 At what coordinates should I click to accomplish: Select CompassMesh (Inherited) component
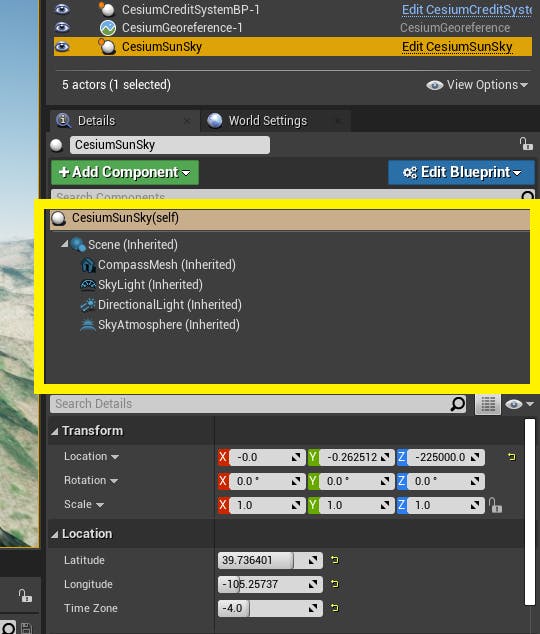[167, 265]
